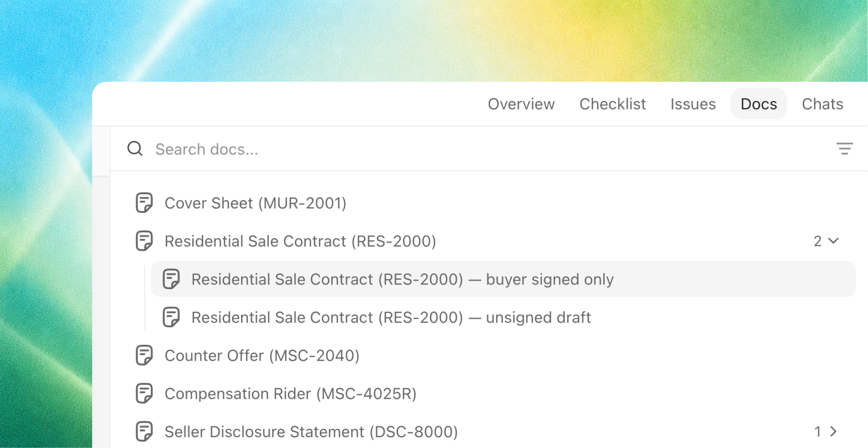Viewport: 868px width, 448px height.
Task: Switch to the Checklist tab
Action: (x=612, y=104)
